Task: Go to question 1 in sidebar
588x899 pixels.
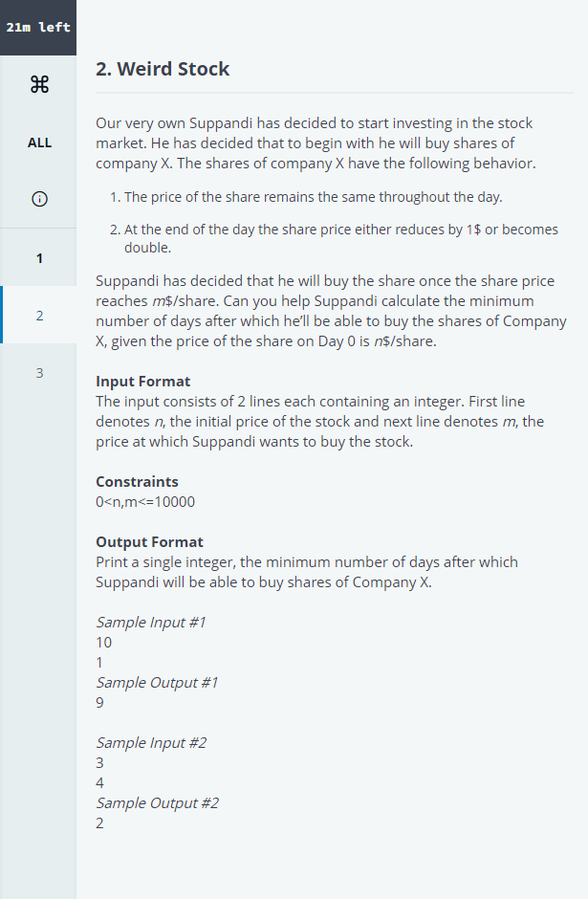Action: 39,258
